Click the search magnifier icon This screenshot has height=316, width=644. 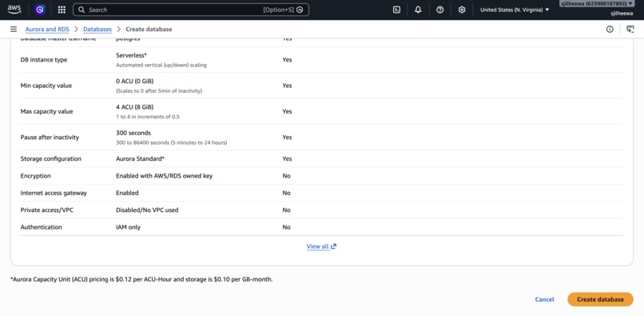[x=81, y=10]
